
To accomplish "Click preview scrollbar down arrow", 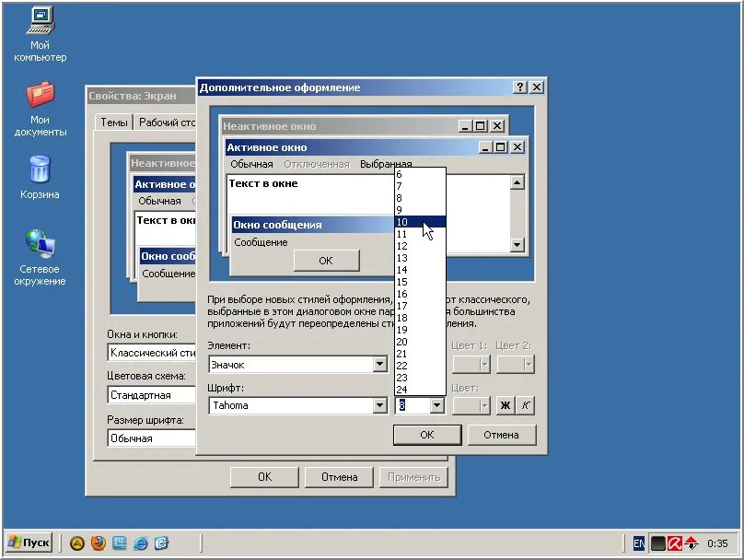I will [517, 245].
